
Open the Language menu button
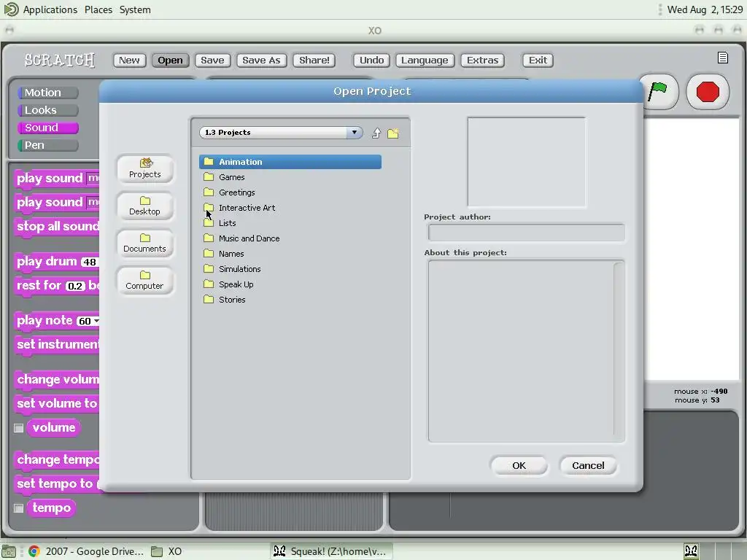tap(425, 60)
